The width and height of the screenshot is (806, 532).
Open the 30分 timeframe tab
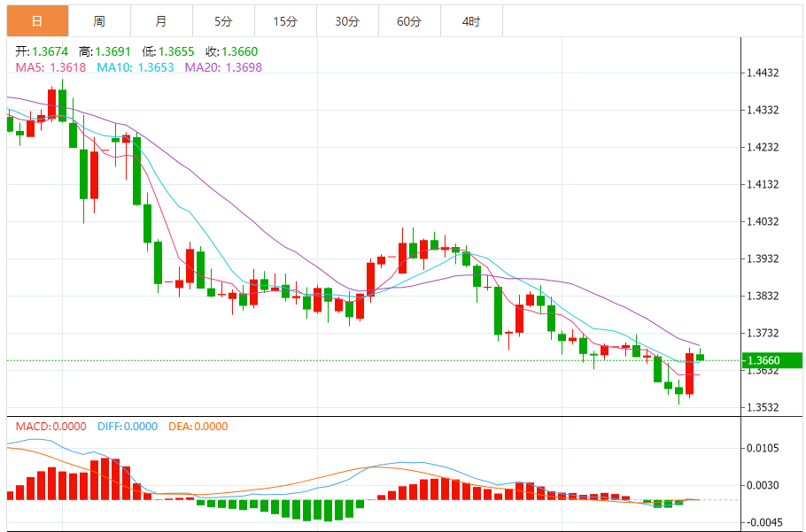[347, 21]
